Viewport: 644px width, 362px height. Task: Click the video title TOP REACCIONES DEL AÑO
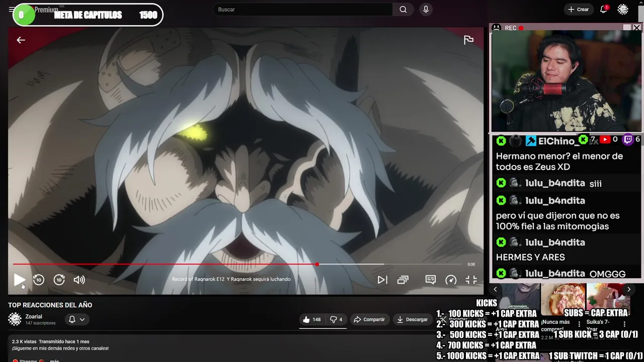coord(50,305)
